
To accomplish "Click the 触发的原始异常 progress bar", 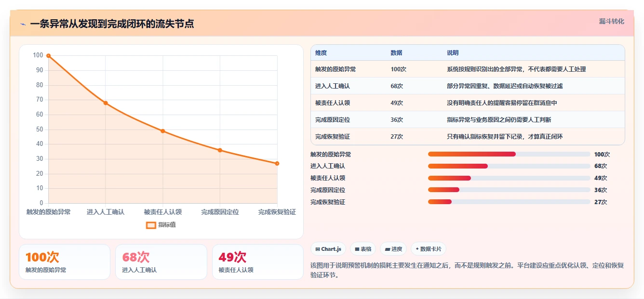I will coord(509,154).
